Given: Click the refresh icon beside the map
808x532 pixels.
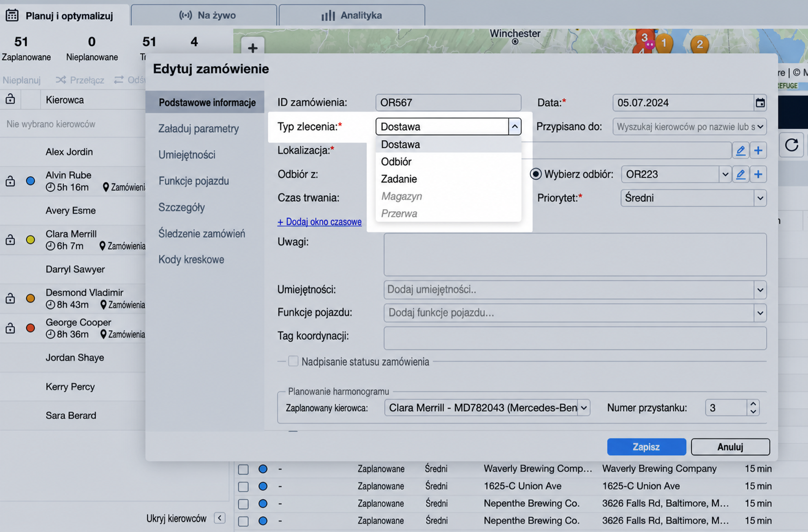Looking at the screenshot, I should click(x=791, y=145).
